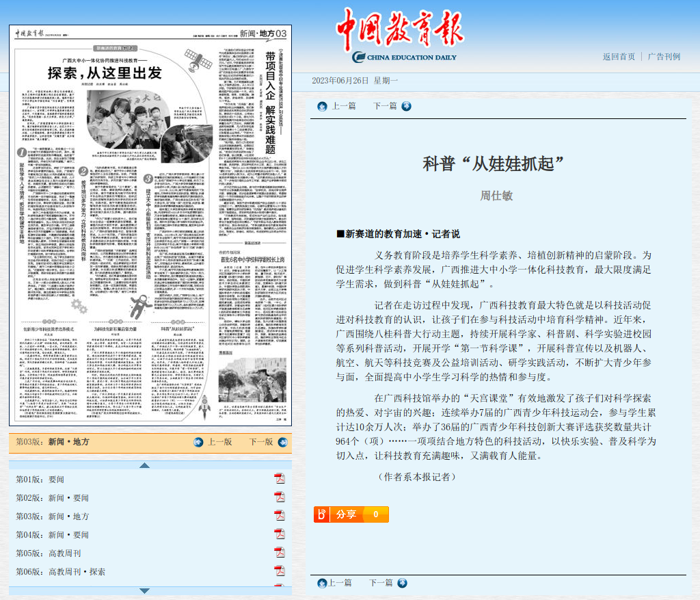Click the newspaper page thumbnail image
The height and width of the screenshot is (600, 700).
pos(150,226)
